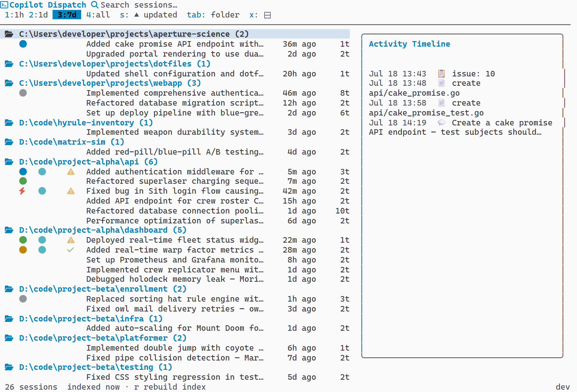
Task: Collapse the project-beta\enrollment folder
Action: pyautogui.click(x=9, y=289)
